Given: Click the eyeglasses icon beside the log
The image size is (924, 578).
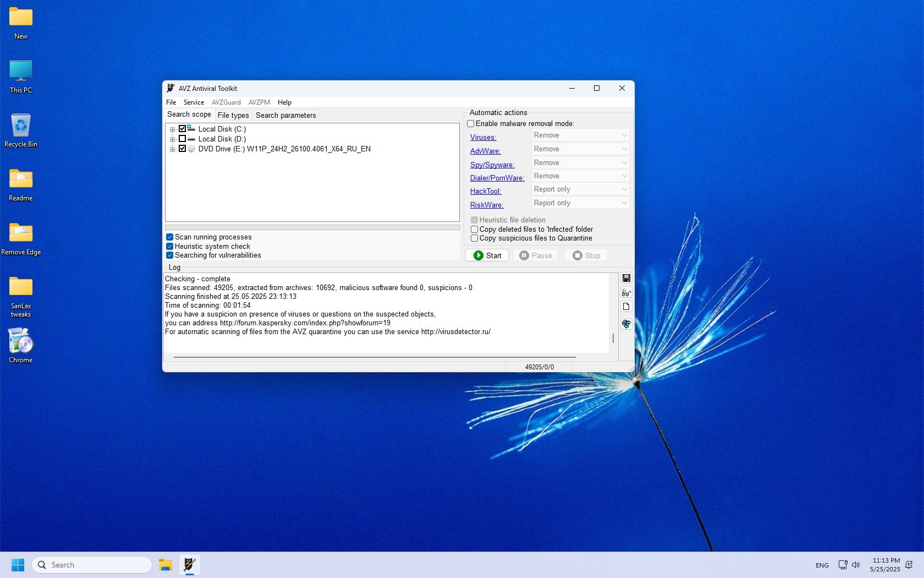Looking at the screenshot, I should click(x=626, y=292).
